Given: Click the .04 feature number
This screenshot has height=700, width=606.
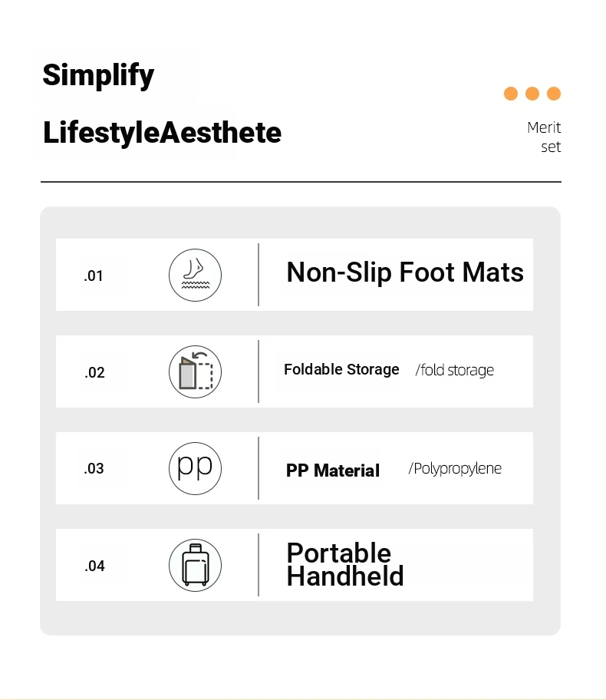Looking at the screenshot, I should pos(94,566).
